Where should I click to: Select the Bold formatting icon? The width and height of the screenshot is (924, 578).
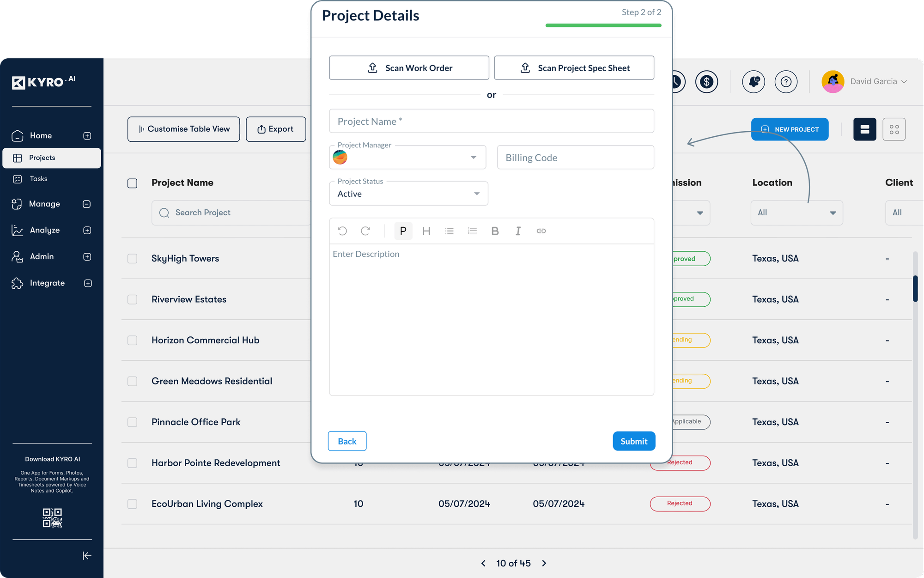click(x=495, y=231)
